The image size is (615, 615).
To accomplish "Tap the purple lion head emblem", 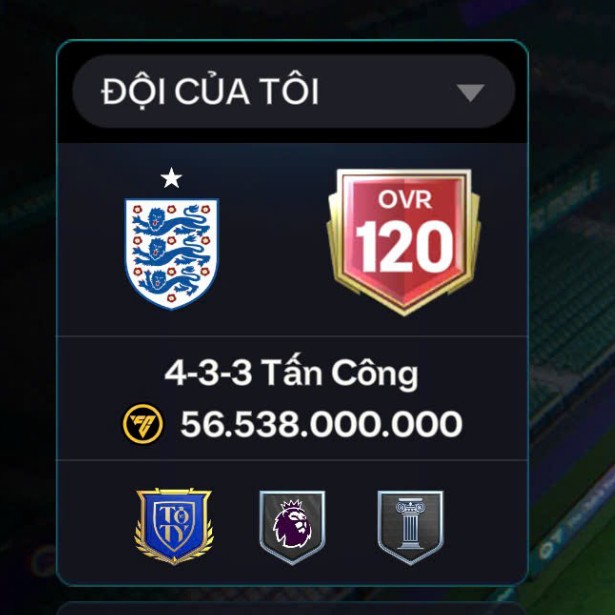I will tap(292, 524).
